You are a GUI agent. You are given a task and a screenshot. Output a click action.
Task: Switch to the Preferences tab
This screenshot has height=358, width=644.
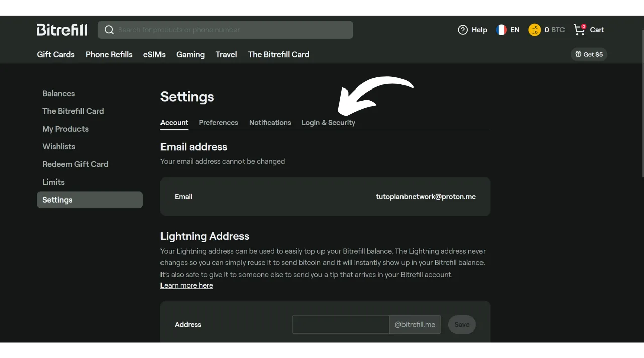point(218,122)
